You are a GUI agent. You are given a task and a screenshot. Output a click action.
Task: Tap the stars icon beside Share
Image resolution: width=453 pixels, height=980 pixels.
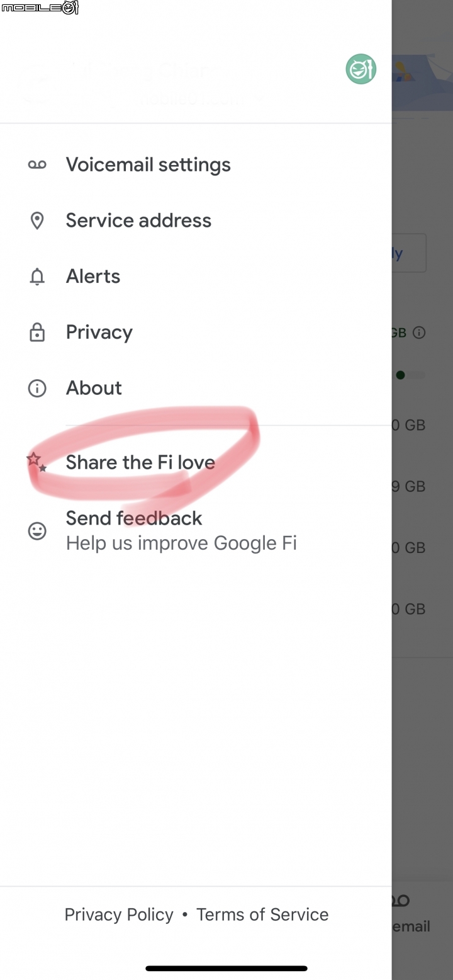[x=36, y=462]
